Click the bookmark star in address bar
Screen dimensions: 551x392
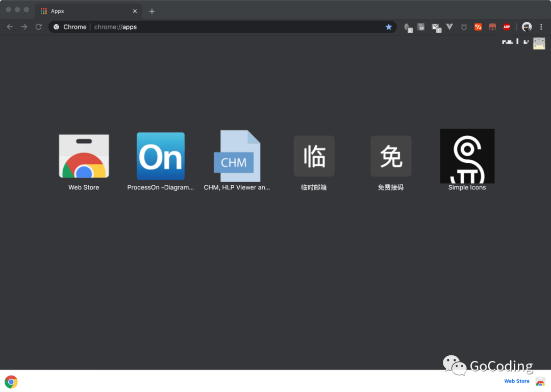[x=388, y=27]
